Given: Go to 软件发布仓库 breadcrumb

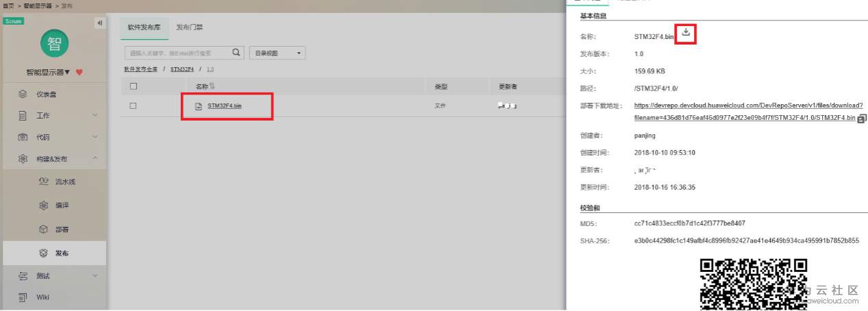Looking at the screenshot, I should click(x=140, y=69).
